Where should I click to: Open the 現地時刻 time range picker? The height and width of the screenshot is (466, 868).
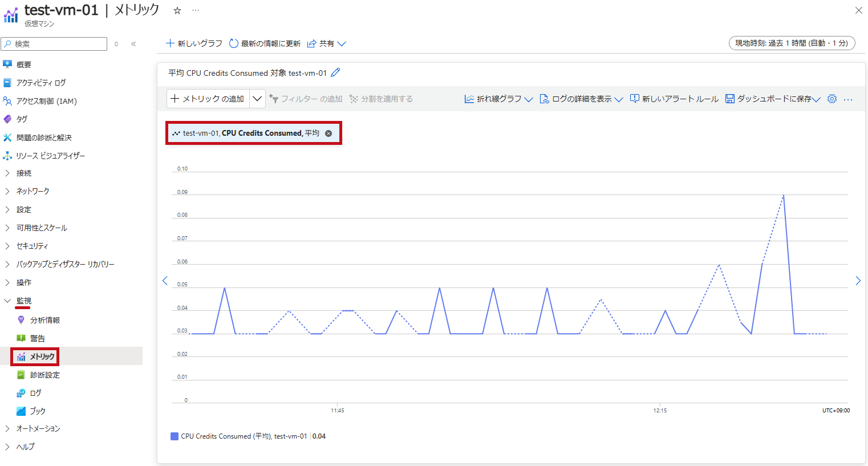792,43
